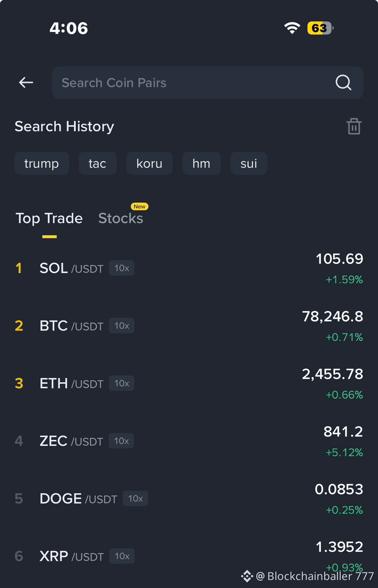378x588 pixels.
Task: Tap the New badge above Stocks
Action: [140, 206]
